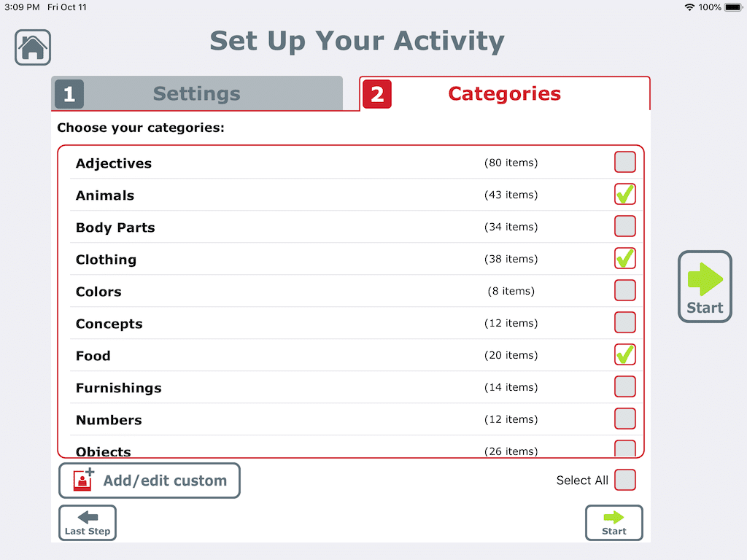This screenshot has width=747, height=560.
Task: Uncheck the Food category
Action: click(x=624, y=354)
